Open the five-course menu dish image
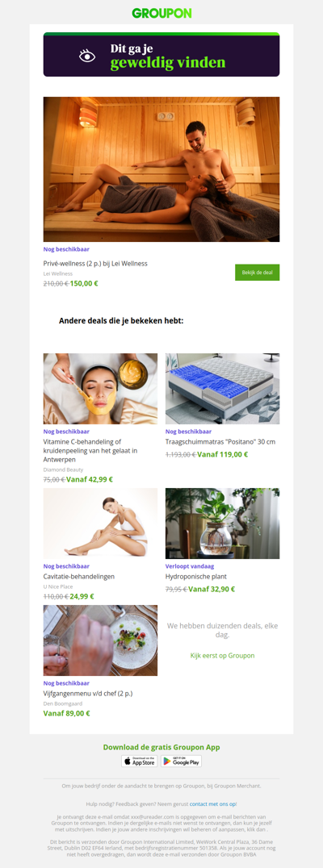Image resolution: width=323 pixels, height=868 pixels. (100, 641)
